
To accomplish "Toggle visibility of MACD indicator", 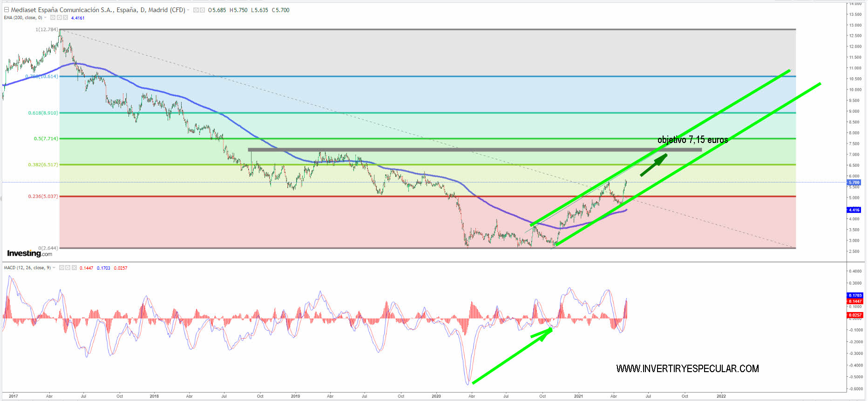I will pyautogui.click(x=61, y=268).
